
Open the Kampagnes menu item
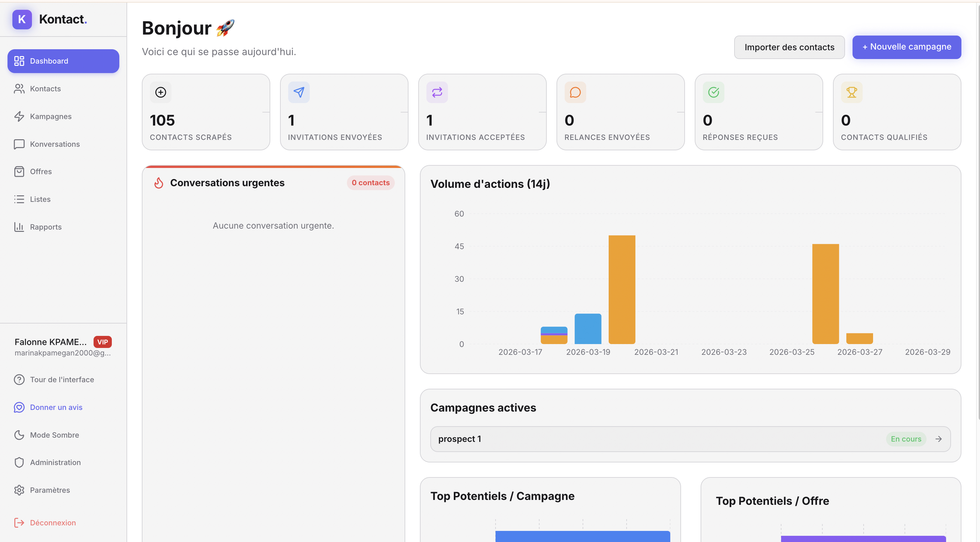(x=51, y=116)
